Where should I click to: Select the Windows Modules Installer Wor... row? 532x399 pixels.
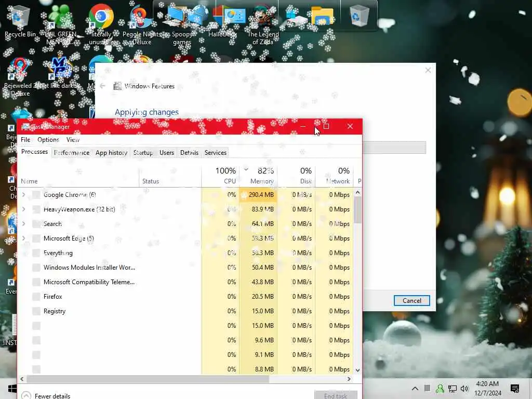coord(185,268)
